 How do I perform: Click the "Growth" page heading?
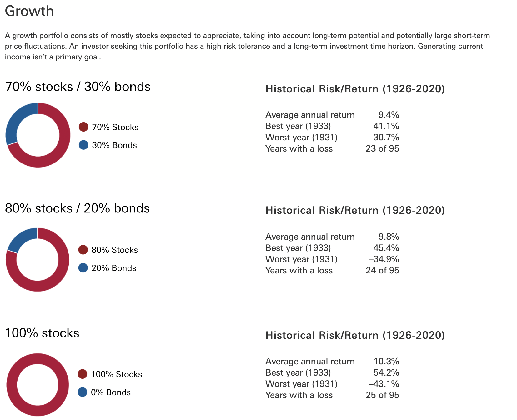(29, 11)
